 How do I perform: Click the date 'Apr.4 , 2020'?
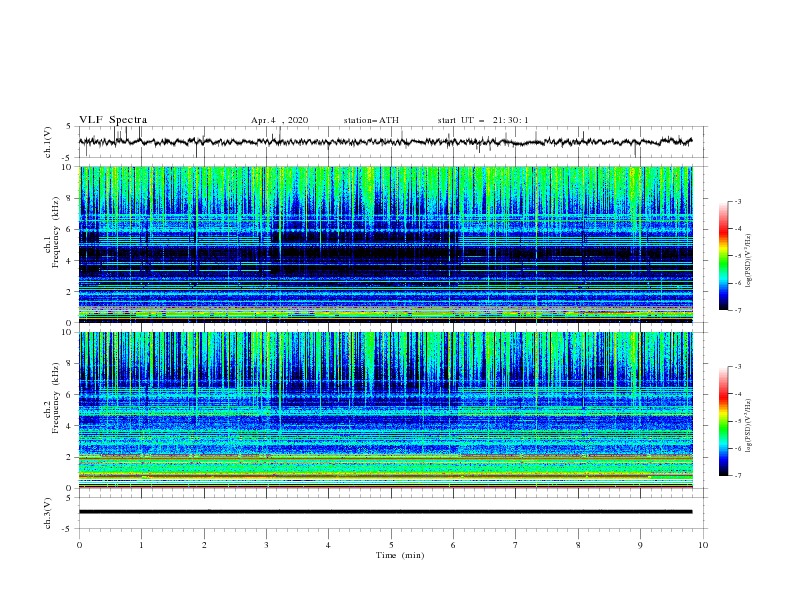(279, 120)
